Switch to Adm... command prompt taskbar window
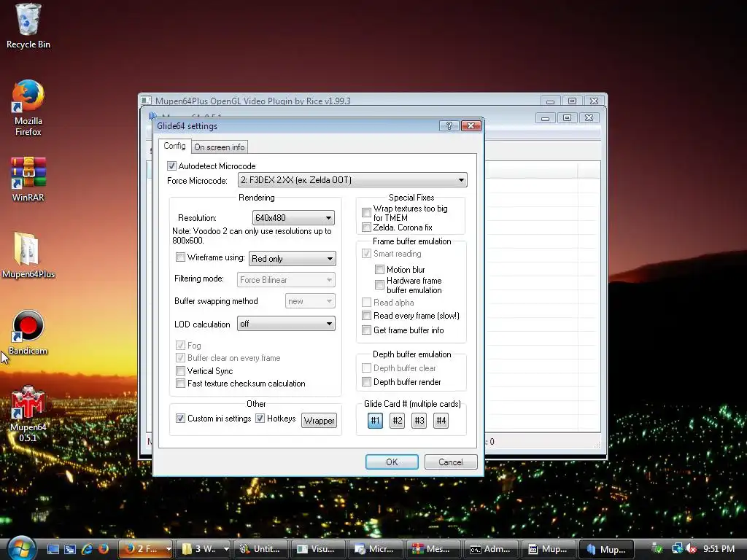Screen dimensions: 747x560 491,549
